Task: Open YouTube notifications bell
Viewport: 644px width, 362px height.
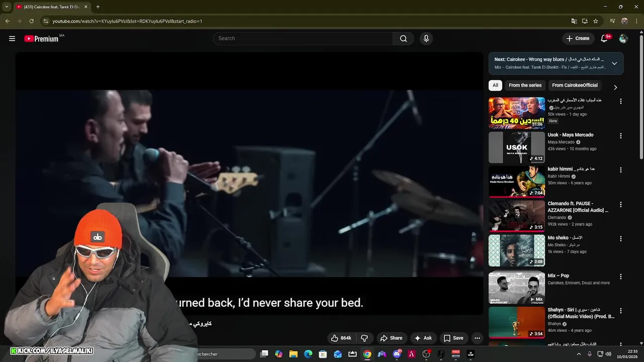Action: [x=605, y=38]
